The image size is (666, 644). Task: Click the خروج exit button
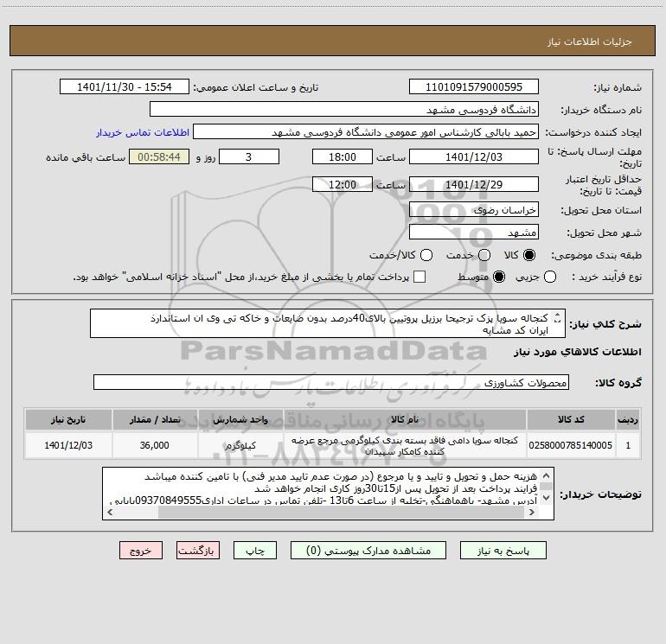141,551
